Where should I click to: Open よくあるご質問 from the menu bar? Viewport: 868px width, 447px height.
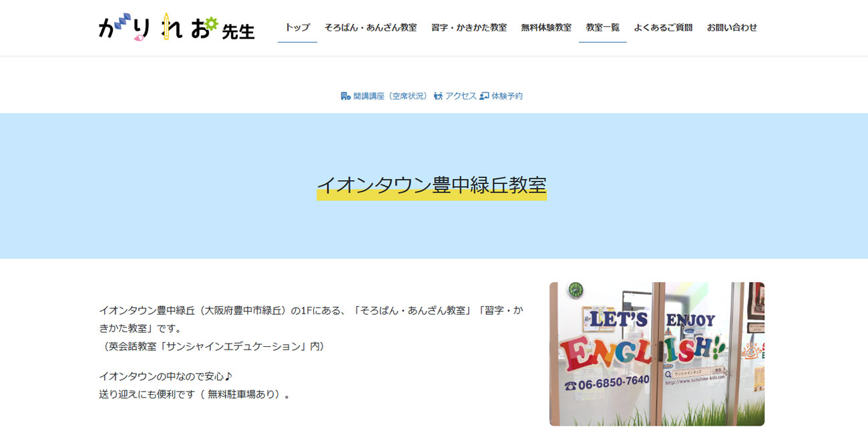point(662,27)
